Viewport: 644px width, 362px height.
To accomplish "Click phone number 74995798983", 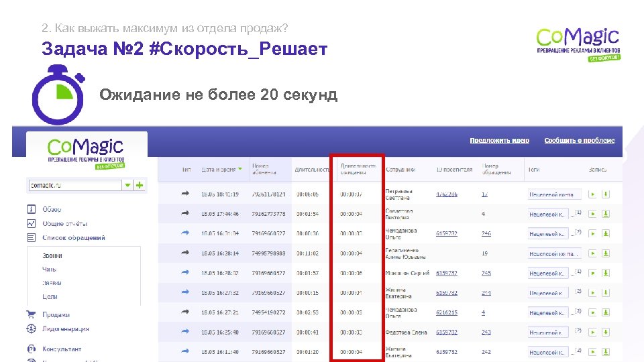I will coord(268,253).
